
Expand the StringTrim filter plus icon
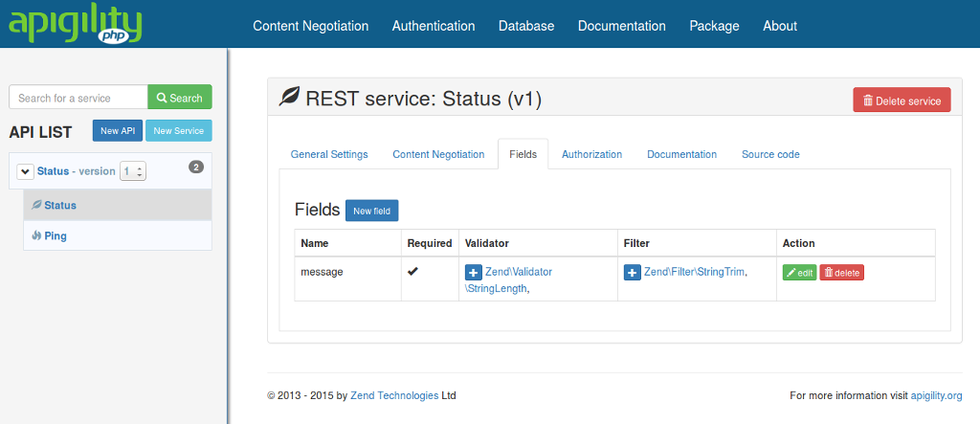point(632,273)
